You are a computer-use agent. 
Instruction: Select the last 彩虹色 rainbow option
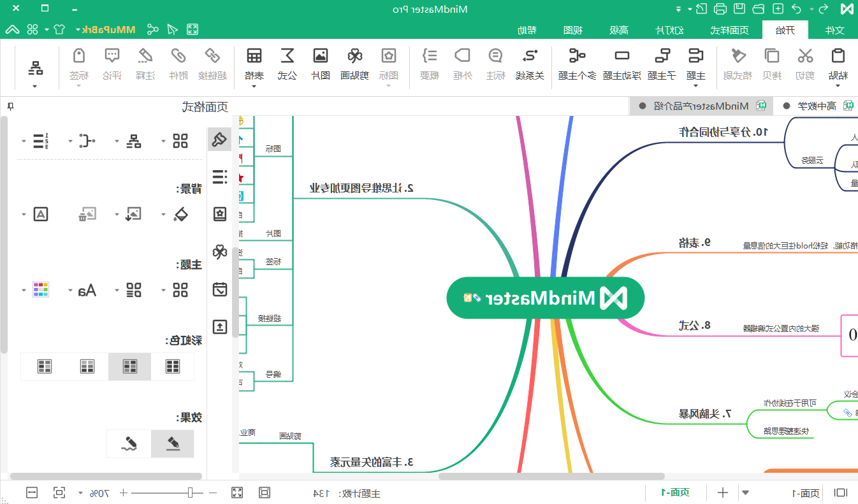point(45,366)
